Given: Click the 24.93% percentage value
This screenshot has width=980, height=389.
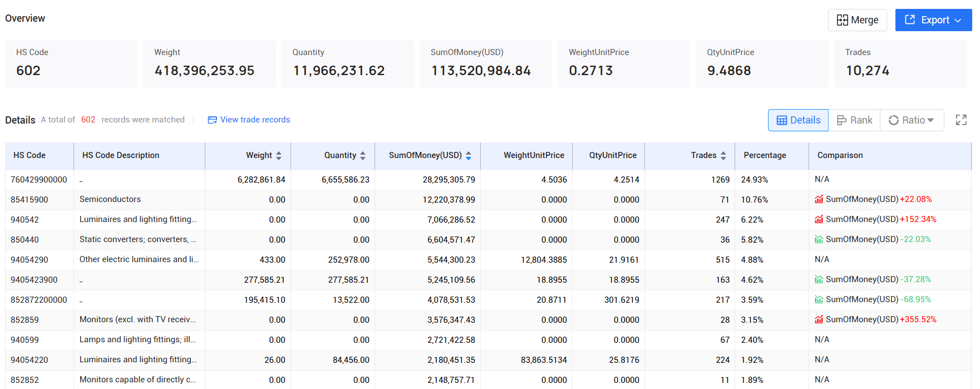Looking at the screenshot, I should [755, 180].
